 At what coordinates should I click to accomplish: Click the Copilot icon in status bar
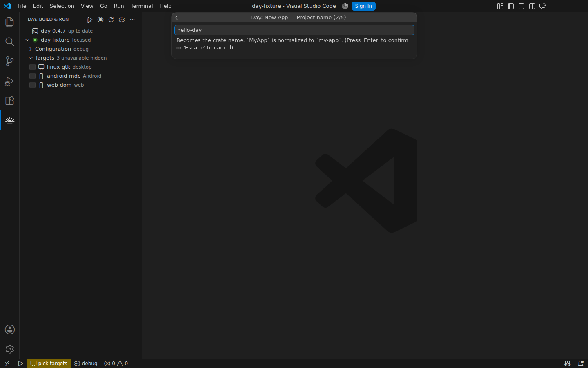click(568, 364)
